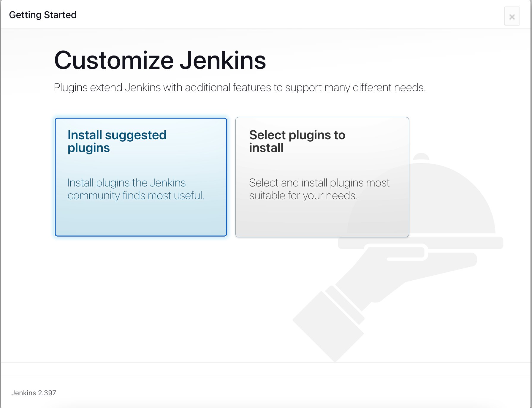Click the "Plugins extend Jenkins" subtitle text

240,88
